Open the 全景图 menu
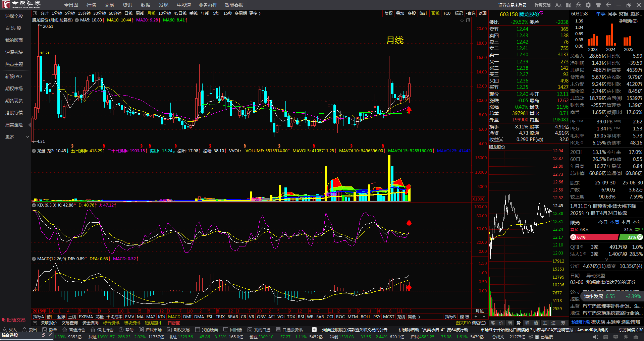Viewport: 644px width, 341px height. coord(71,5)
